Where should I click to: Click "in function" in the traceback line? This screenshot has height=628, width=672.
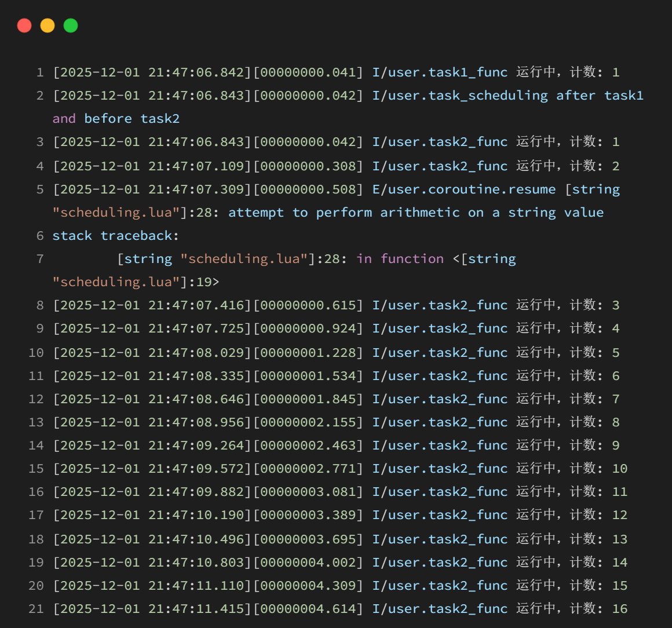pyautogui.click(x=400, y=259)
